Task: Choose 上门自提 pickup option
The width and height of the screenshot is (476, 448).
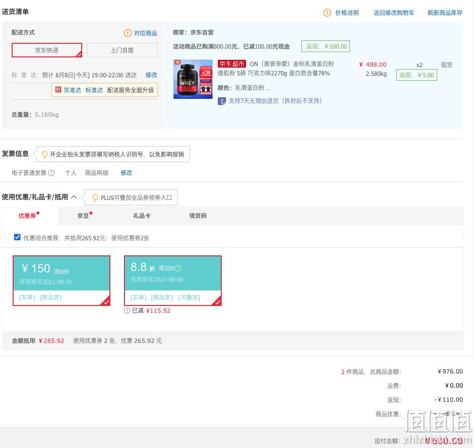Action: tap(122, 50)
